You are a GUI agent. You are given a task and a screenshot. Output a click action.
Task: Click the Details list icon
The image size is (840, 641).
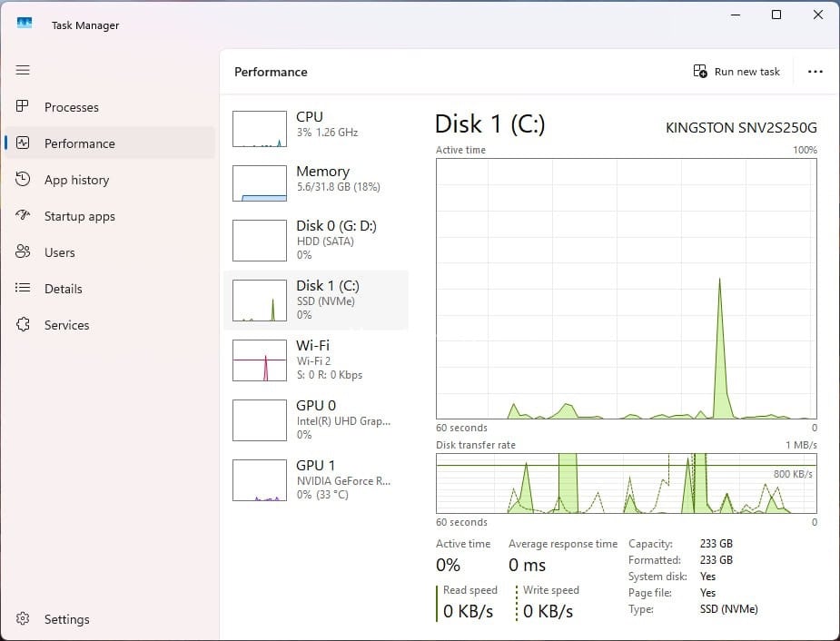point(24,289)
